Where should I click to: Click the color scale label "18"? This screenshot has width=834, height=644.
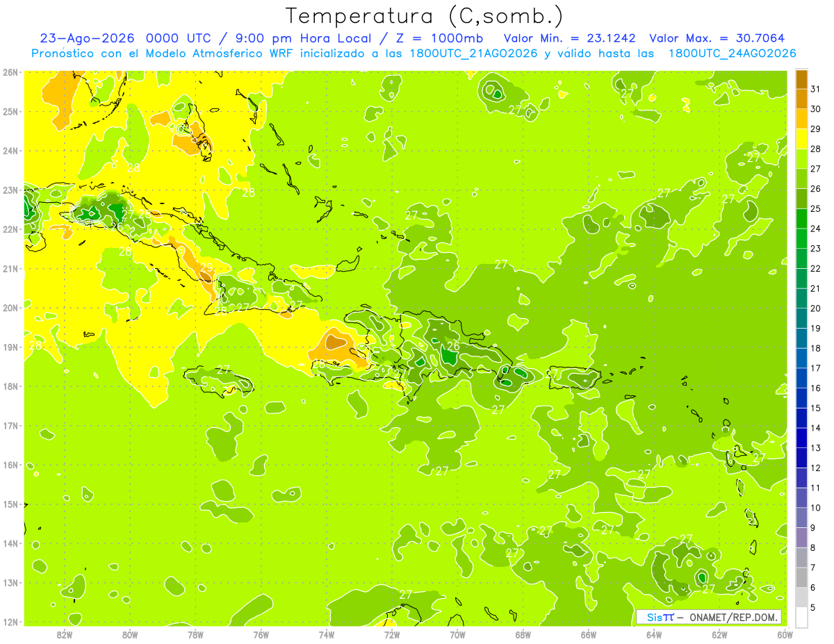(x=816, y=348)
